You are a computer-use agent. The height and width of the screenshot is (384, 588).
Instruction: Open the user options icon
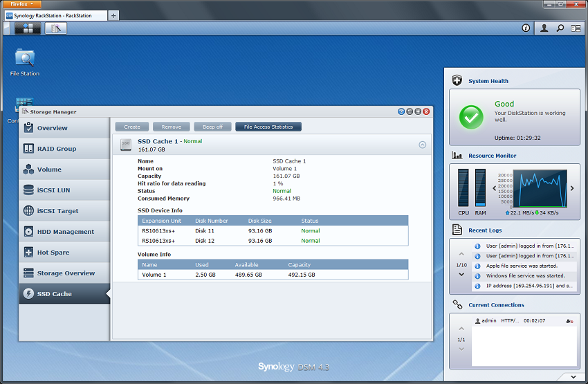coord(544,28)
